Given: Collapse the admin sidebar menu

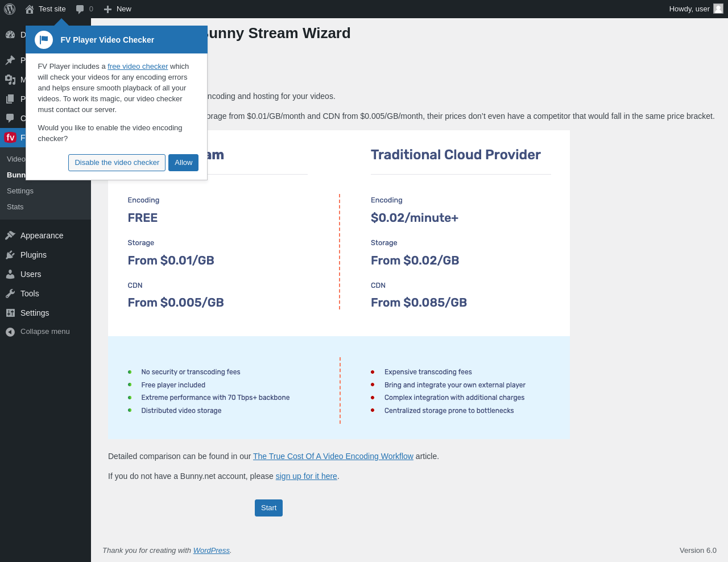Looking at the screenshot, I should tap(45, 332).
